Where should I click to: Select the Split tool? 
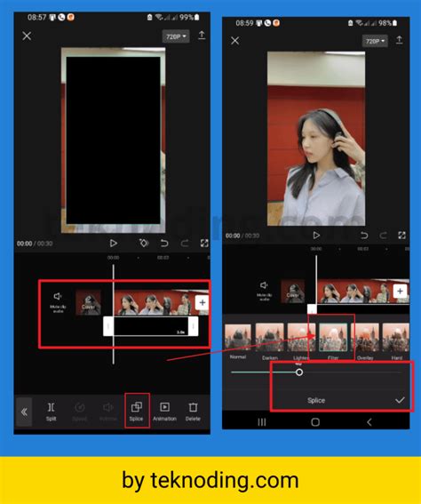pos(51,412)
